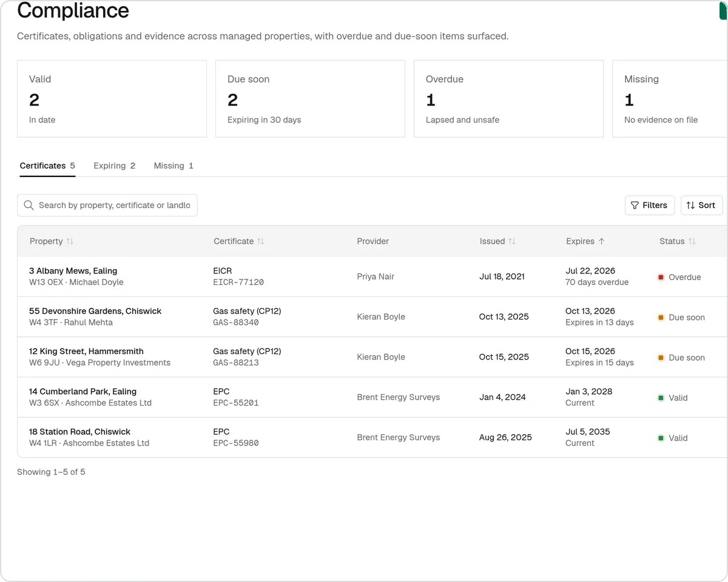Image resolution: width=728 pixels, height=582 pixels.
Task: Click issued date Aug 26, 2025
Action: click(x=505, y=437)
